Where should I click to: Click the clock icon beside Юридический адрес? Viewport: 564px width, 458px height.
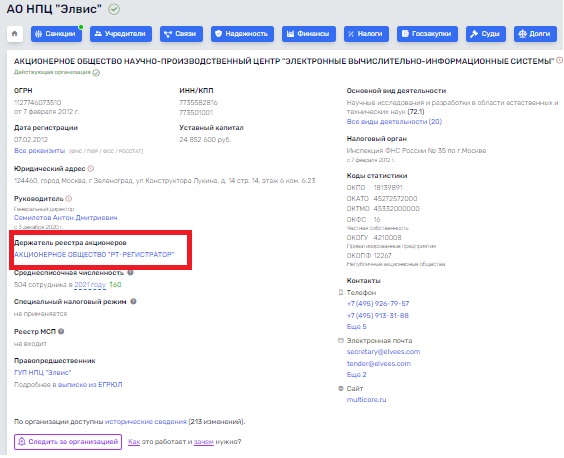[91, 168]
